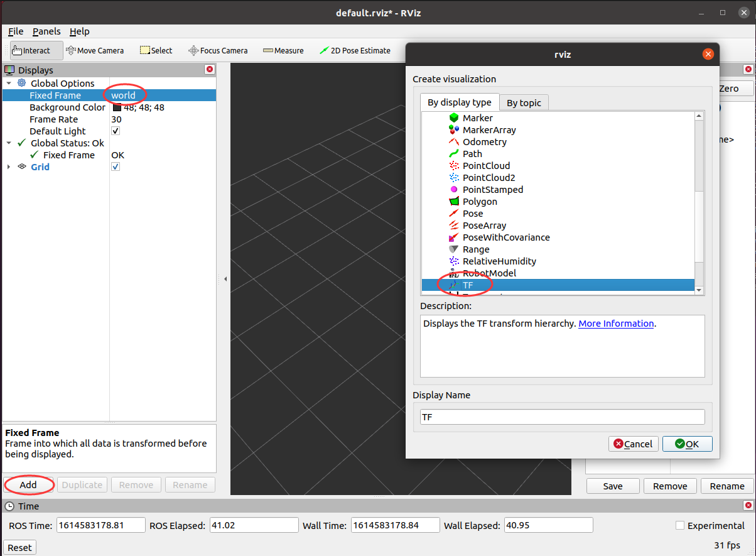Activate the Move Camera tool
The image size is (756, 556).
95,50
